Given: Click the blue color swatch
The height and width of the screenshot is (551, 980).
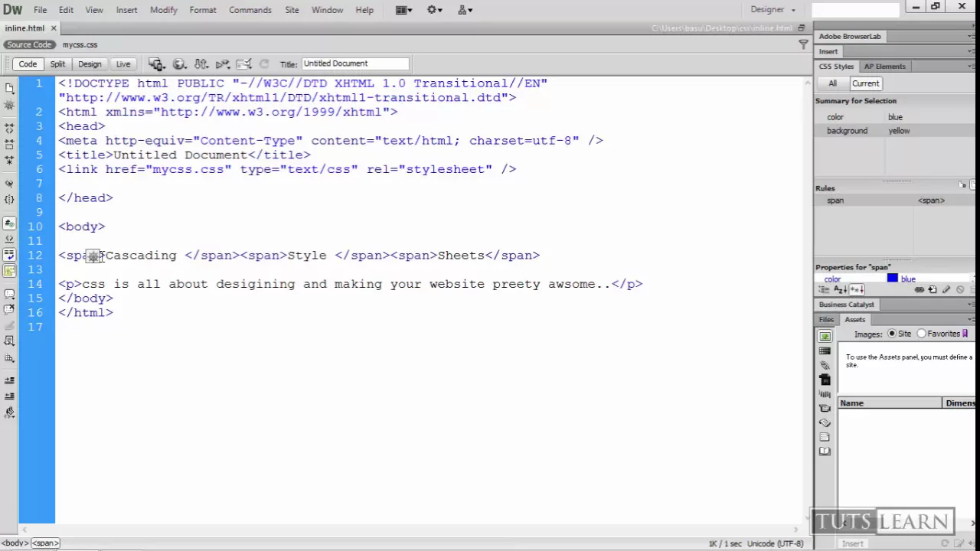Looking at the screenshot, I should (892, 279).
